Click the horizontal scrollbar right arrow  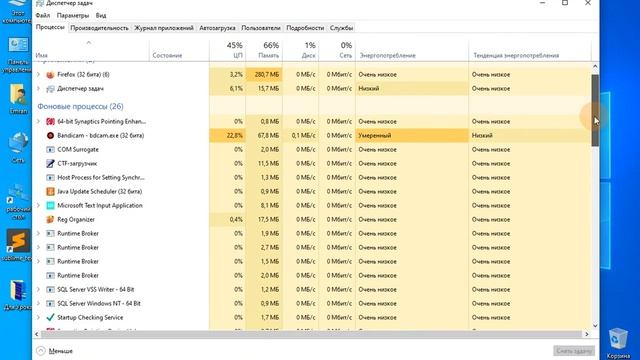[x=587, y=334]
